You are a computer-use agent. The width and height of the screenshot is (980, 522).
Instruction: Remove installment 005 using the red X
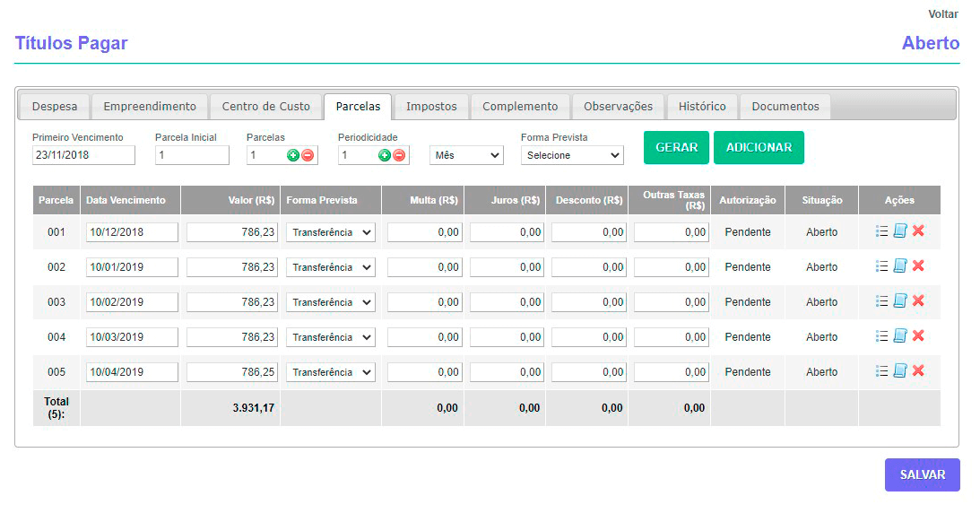(x=918, y=371)
